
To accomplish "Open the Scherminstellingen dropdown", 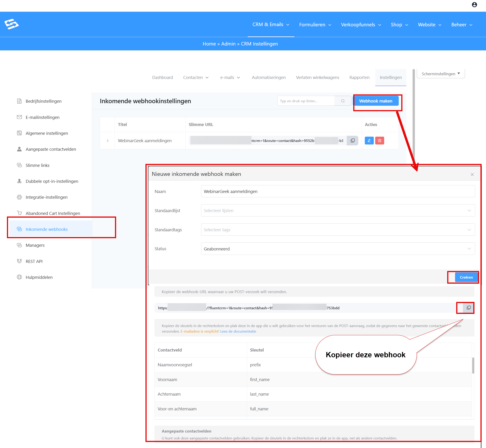I will tap(441, 74).
